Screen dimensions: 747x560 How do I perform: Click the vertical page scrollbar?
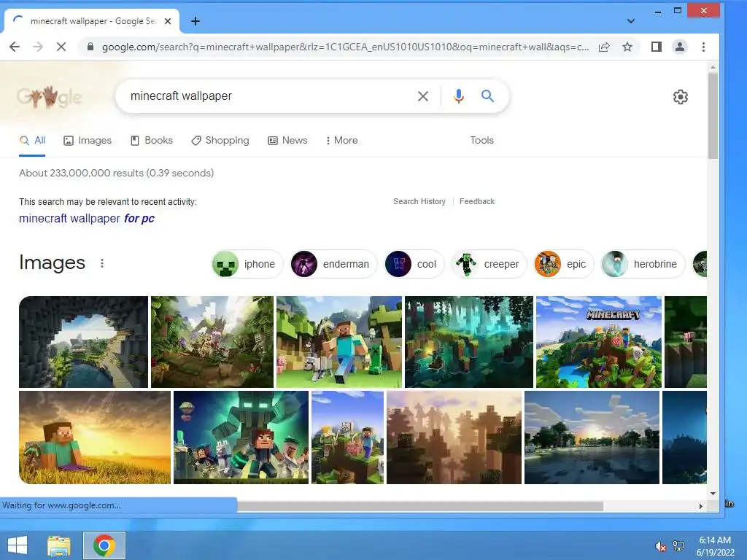coord(713,116)
